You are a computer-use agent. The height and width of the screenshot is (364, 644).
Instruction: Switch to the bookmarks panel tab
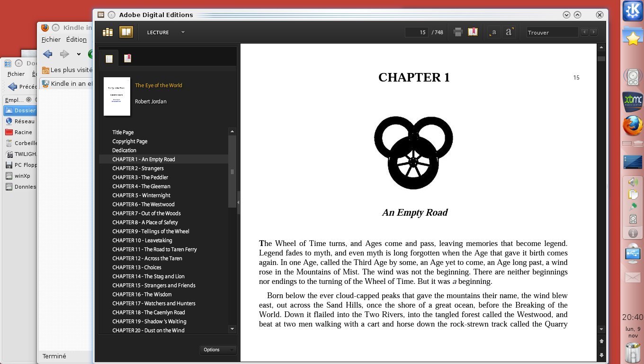(127, 58)
